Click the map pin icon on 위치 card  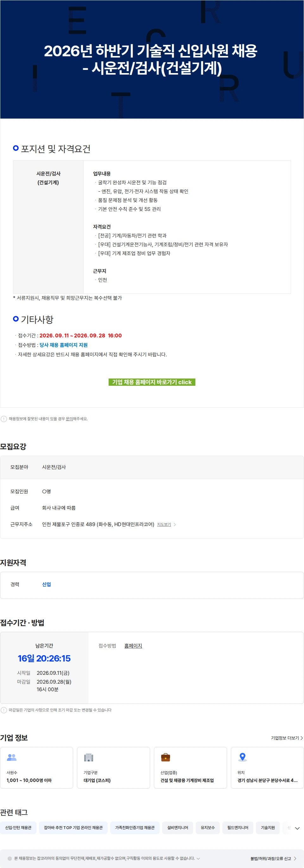coord(242,757)
